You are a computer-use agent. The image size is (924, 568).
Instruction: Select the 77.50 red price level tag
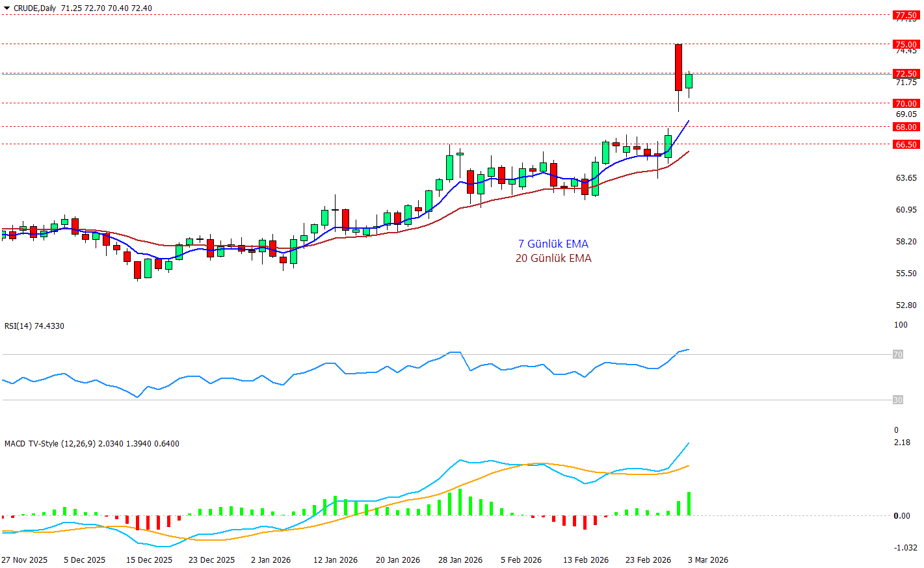point(906,15)
